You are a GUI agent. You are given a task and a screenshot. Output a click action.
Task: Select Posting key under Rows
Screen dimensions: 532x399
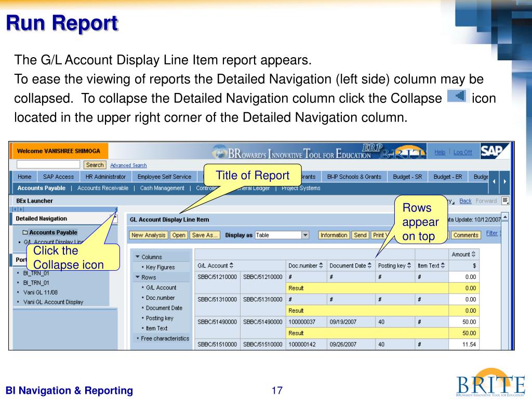pyautogui.click(x=159, y=318)
